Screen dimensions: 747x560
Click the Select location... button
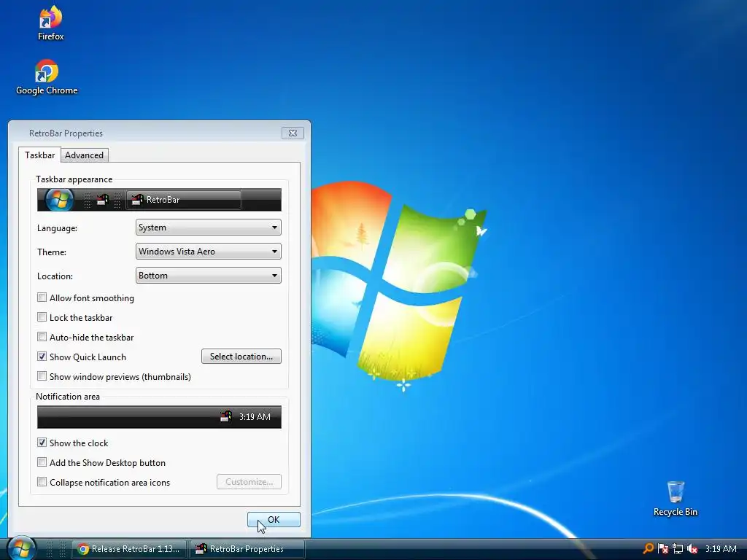[241, 356]
